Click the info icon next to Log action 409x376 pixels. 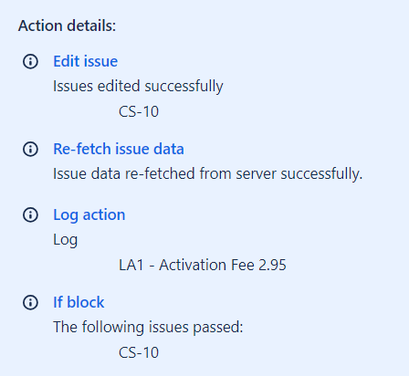coord(30,215)
